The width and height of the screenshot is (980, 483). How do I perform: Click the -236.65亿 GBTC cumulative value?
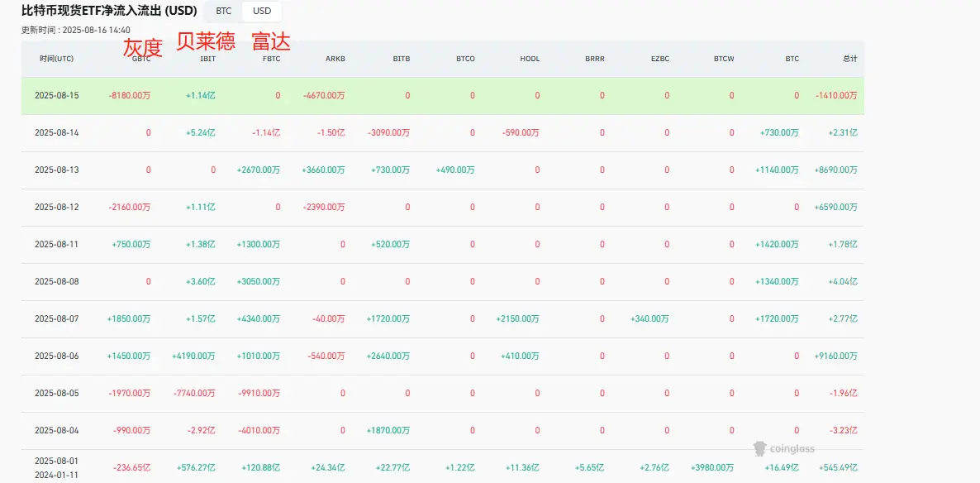click(x=132, y=467)
